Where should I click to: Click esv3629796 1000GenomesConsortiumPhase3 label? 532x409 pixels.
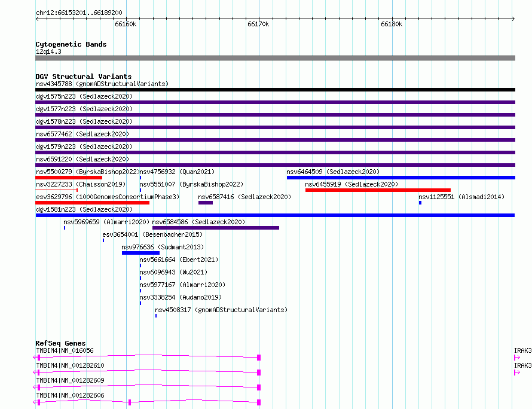[108, 197]
